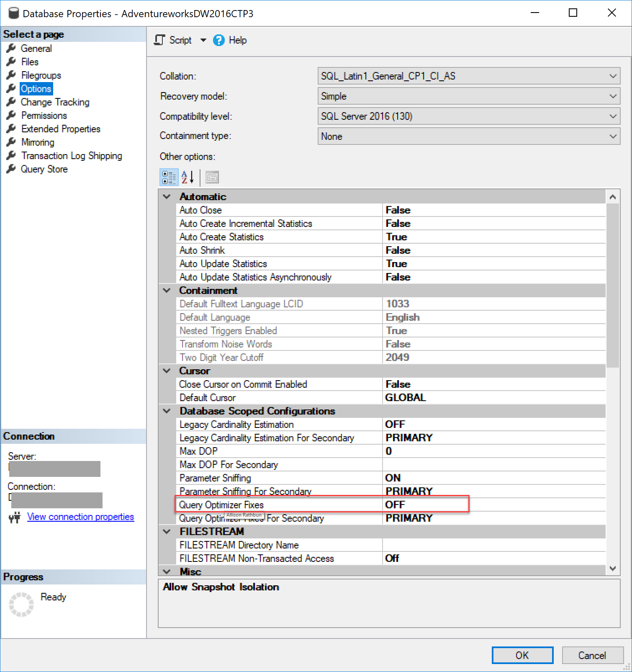Open the Script dropdown arrow
The width and height of the screenshot is (632, 672).
click(x=203, y=40)
